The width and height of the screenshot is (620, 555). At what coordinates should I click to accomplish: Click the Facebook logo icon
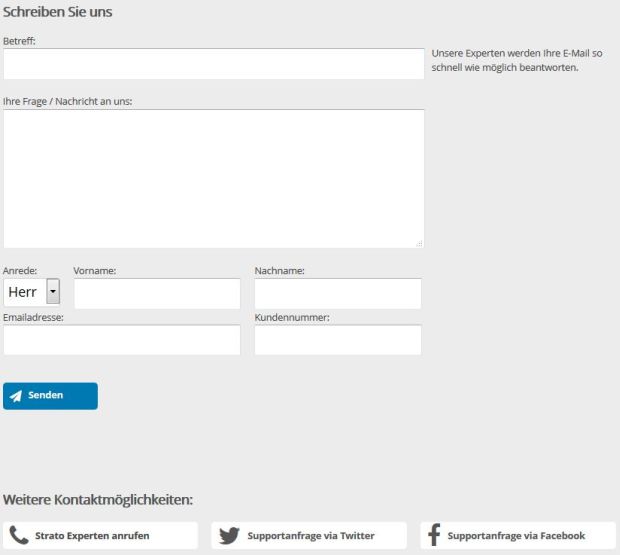tap(434, 535)
